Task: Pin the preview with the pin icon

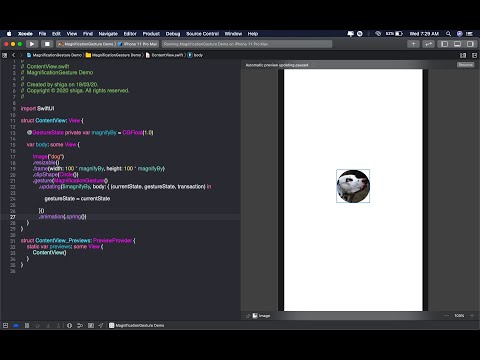Action: coord(248,316)
